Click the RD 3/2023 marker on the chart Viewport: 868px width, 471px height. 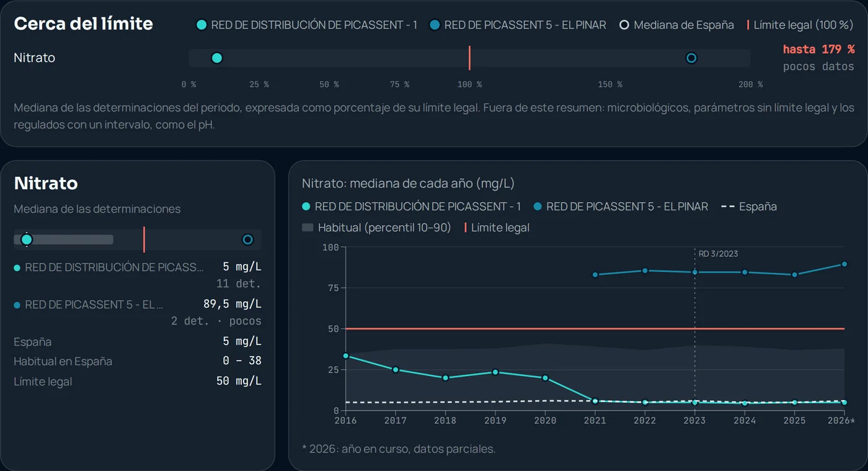click(x=718, y=254)
